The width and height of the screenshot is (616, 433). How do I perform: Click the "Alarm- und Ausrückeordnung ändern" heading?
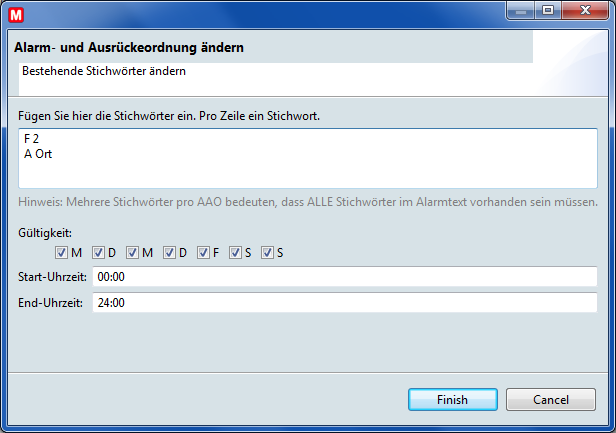pos(129,47)
